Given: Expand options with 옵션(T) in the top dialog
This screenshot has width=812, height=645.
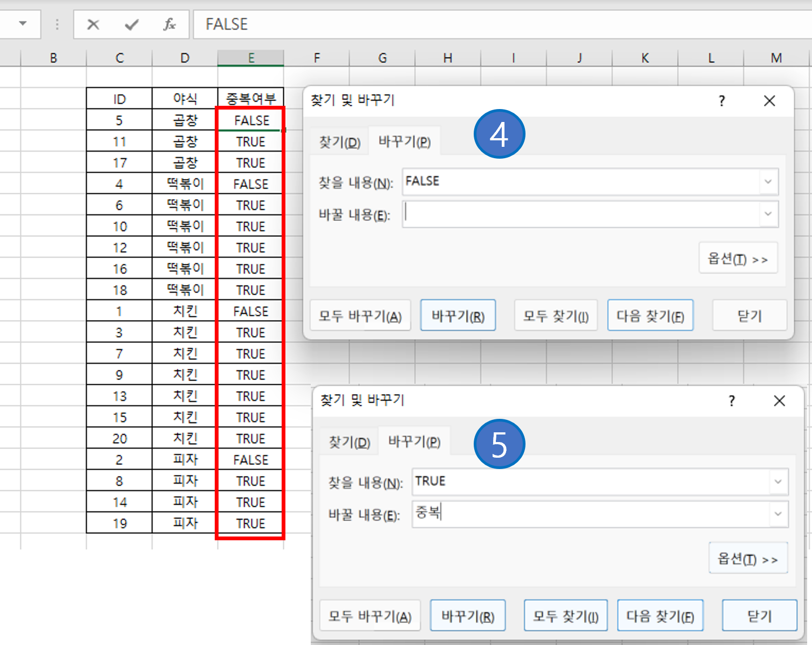Looking at the screenshot, I should (x=738, y=258).
